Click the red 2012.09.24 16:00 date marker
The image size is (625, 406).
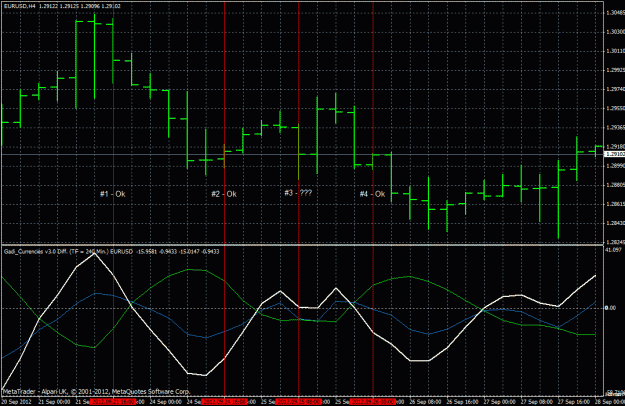224,402
